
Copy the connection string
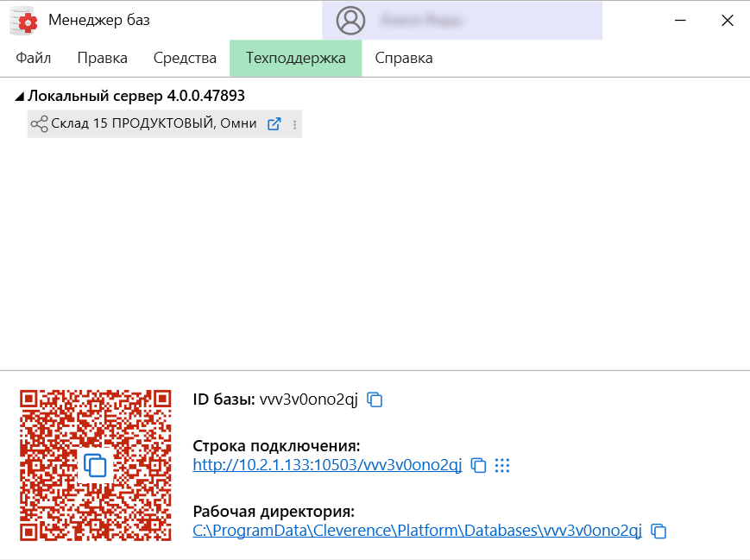point(478,465)
